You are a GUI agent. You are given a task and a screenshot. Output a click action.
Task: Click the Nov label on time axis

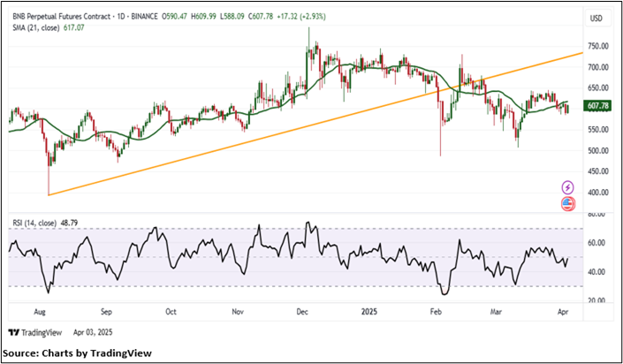[237, 311]
